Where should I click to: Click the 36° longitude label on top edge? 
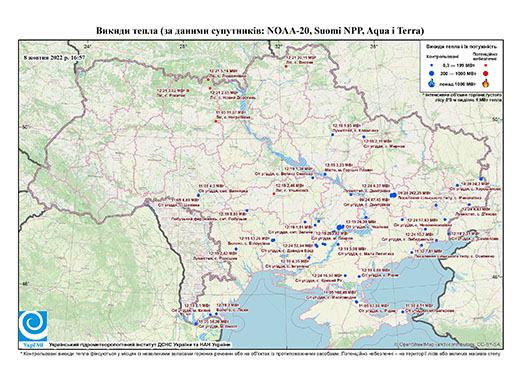pos(374,47)
